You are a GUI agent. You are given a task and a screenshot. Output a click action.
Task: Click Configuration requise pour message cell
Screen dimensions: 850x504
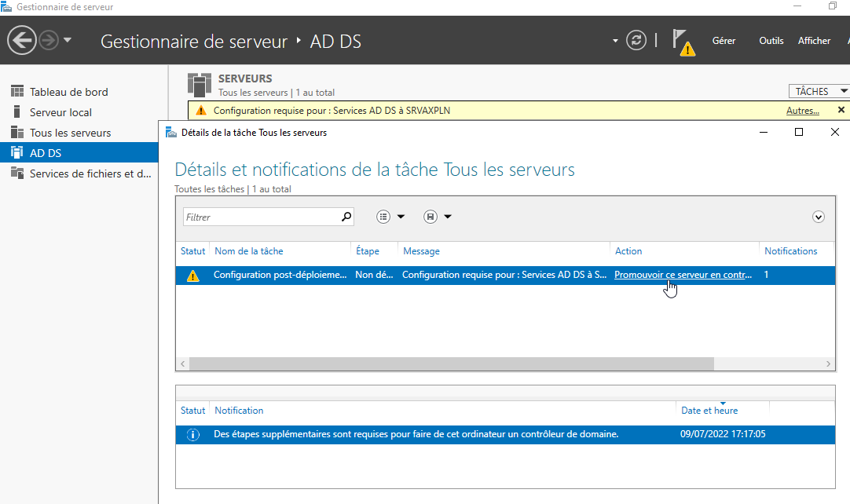tap(504, 275)
